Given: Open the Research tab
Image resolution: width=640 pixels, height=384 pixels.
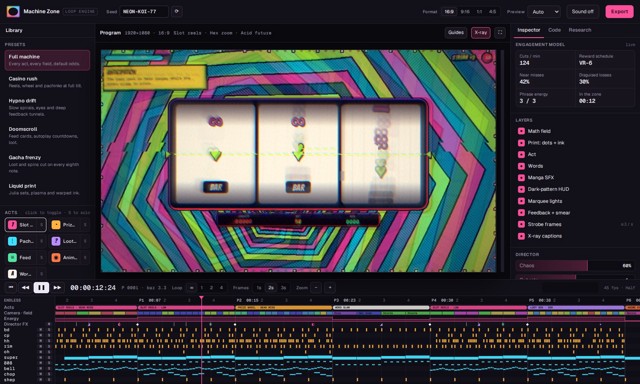Looking at the screenshot, I should coord(580,30).
